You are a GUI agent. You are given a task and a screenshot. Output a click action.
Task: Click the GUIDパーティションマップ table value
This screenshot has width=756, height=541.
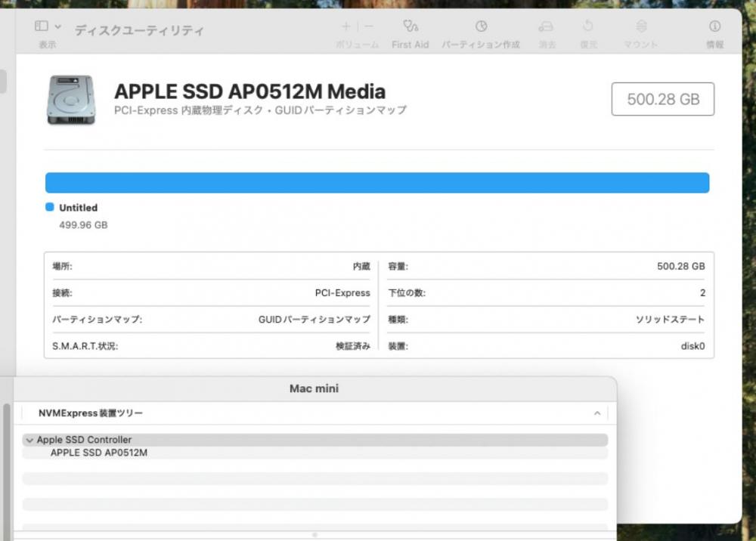click(314, 320)
